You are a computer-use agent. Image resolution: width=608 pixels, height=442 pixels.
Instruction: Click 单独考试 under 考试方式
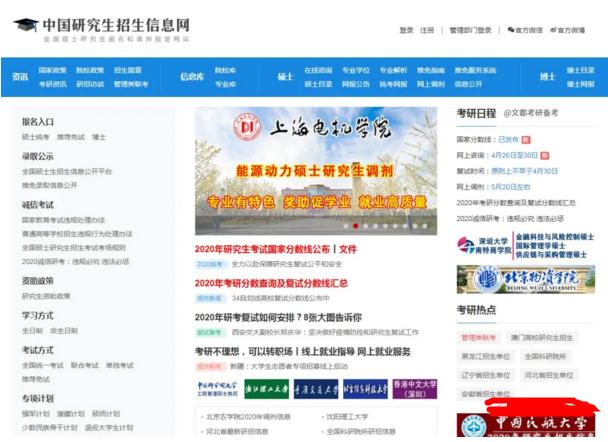(x=120, y=365)
